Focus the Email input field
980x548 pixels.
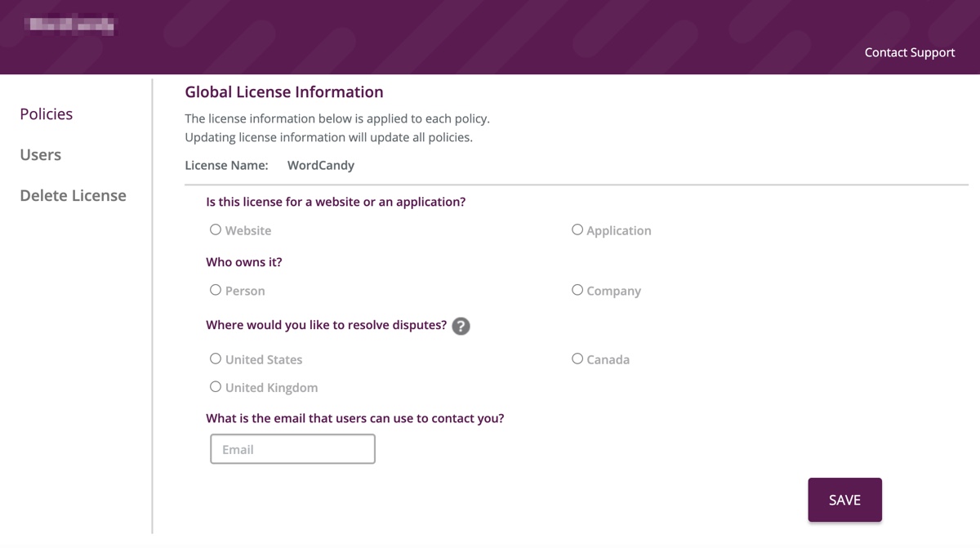point(292,449)
